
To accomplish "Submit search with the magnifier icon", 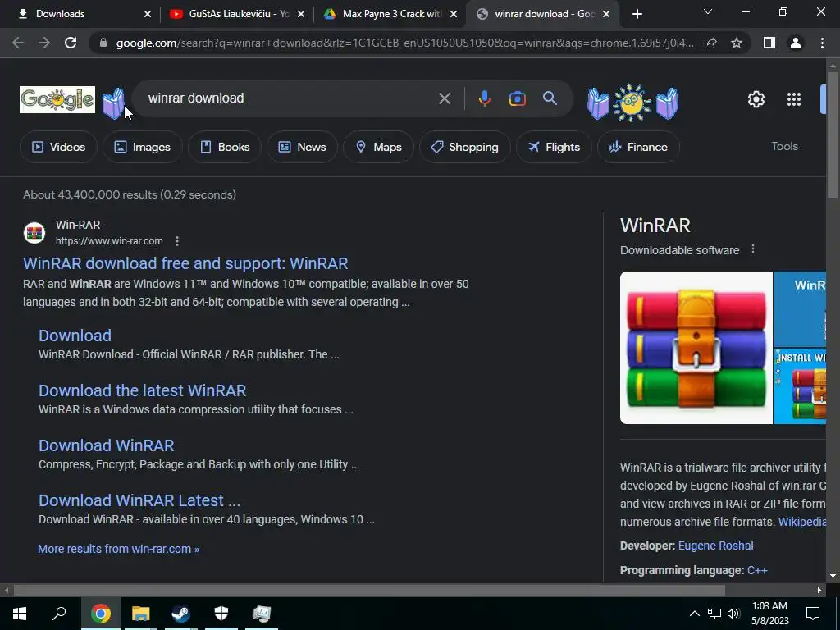I will pyautogui.click(x=550, y=98).
